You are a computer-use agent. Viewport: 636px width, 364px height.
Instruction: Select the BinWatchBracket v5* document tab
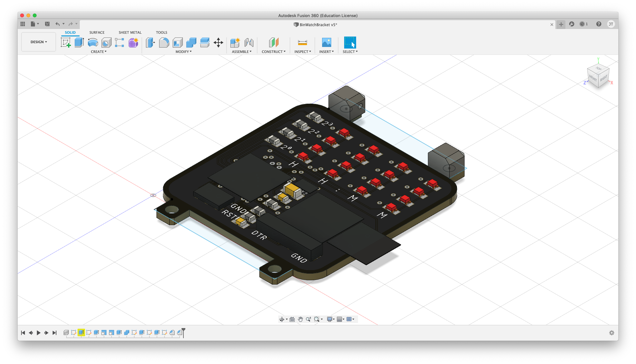pyautogui.click(x=315, y=25)
